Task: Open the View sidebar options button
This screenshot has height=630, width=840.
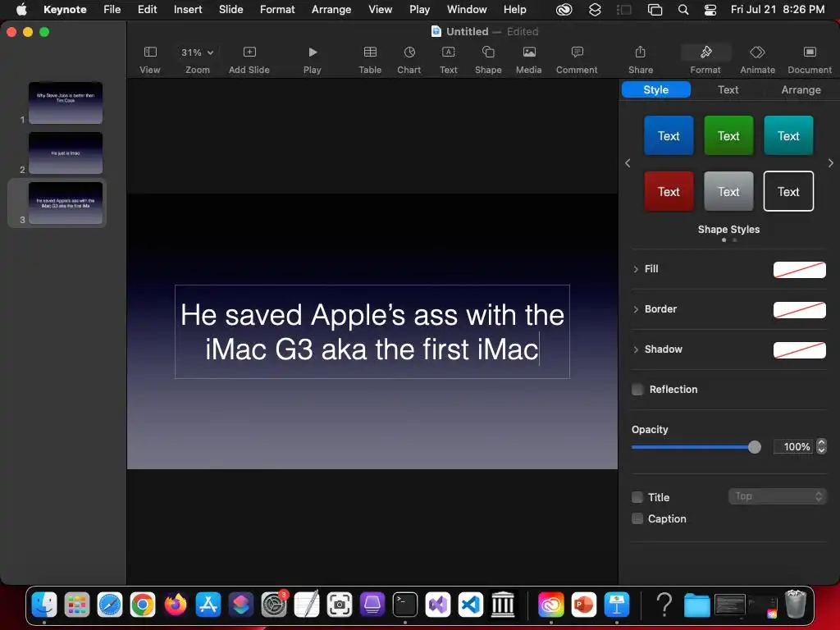Action: (x=150, y=52)
